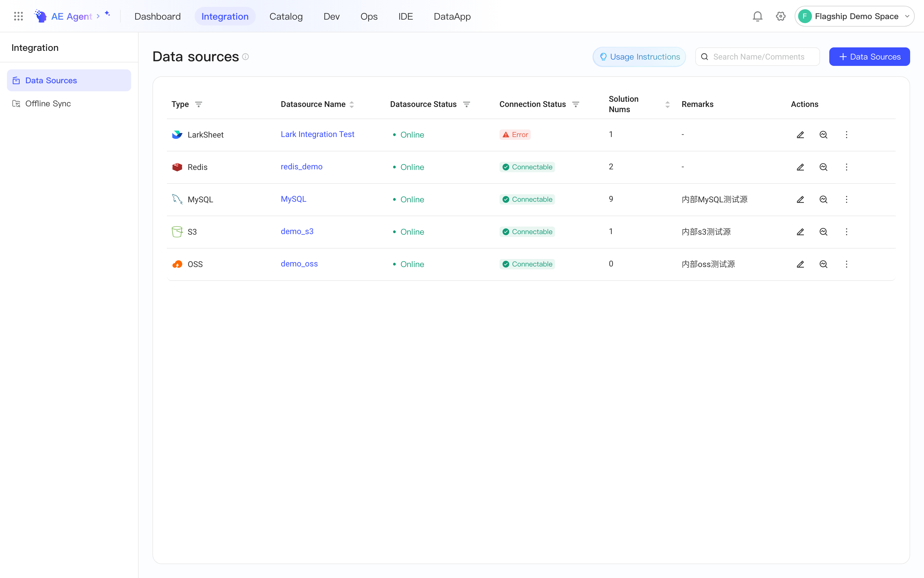The height and width of the screenshot is (578, 924).
Task: Open more actions for demo_s3
Action: pos(847,232)
